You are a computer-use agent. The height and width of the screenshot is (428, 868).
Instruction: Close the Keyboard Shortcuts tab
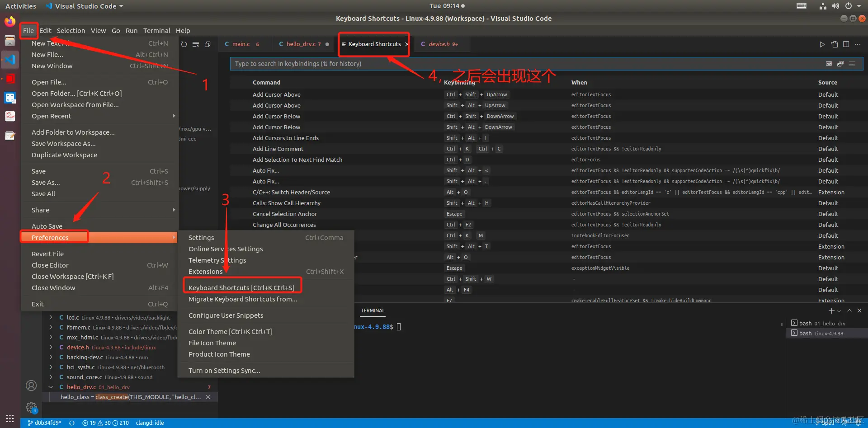[x=406, y=44]
